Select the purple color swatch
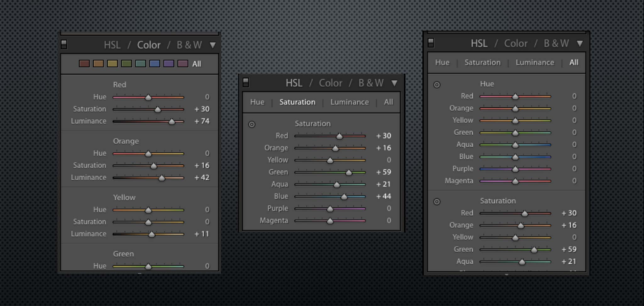The image size is (644, 306). [169, 64]
